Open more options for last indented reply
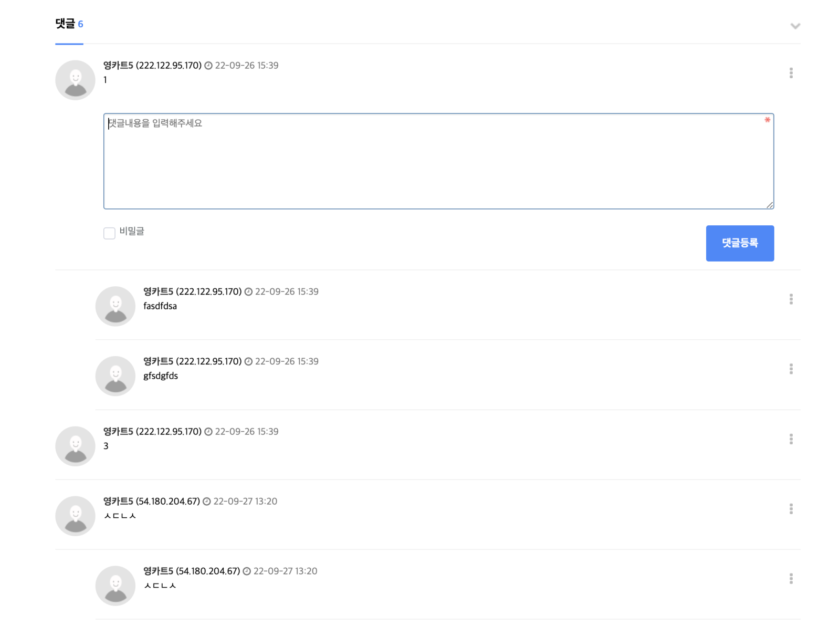This screenshot has width=840, height=636. pos(791,579)
